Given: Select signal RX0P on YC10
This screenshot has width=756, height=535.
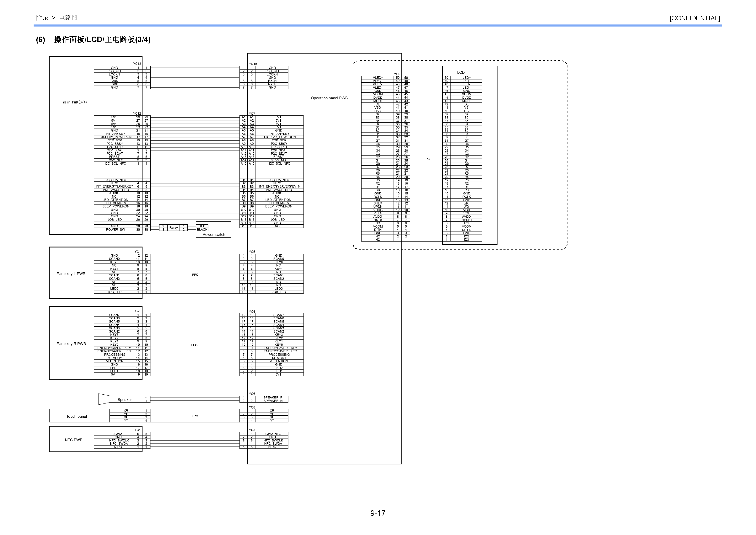Looking at the screenshot, I should click(x=272, y=84).
